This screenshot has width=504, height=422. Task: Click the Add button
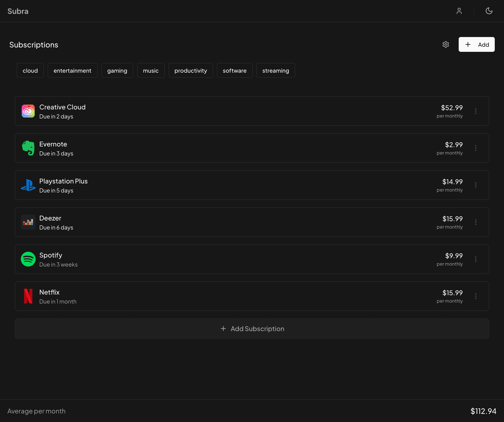476,44
